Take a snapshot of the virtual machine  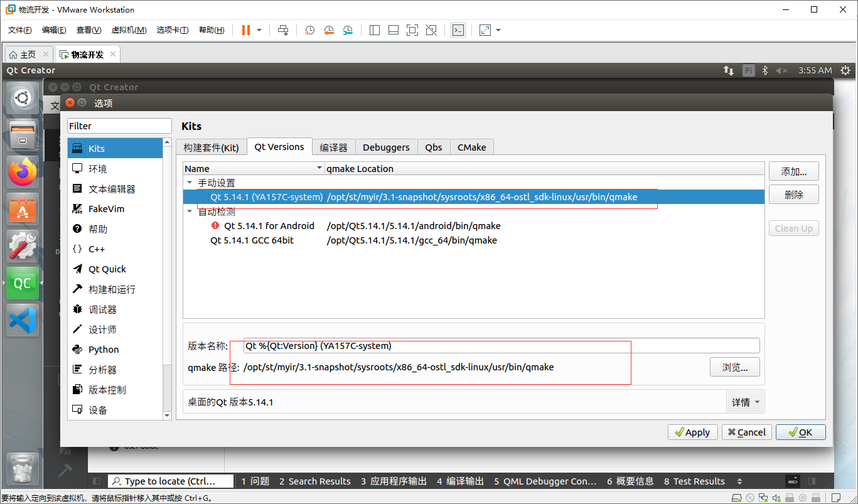tap(309, 30)
